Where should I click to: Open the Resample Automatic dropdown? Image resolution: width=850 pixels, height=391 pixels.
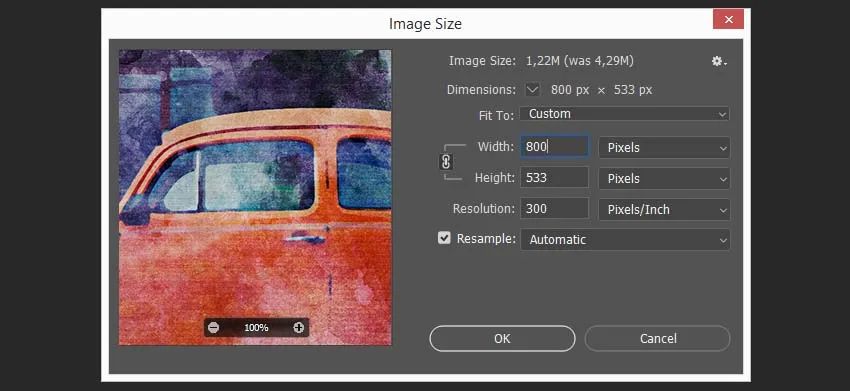point(625,240)
